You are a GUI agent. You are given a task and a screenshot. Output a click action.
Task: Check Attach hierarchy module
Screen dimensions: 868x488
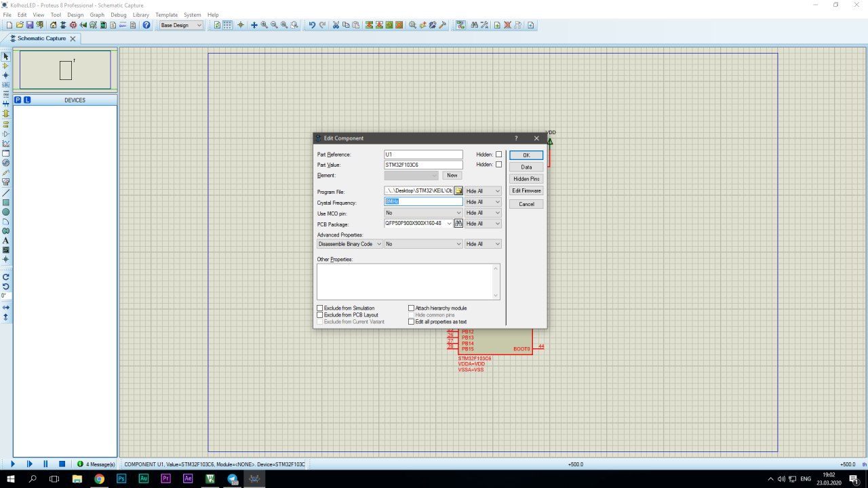411,308
